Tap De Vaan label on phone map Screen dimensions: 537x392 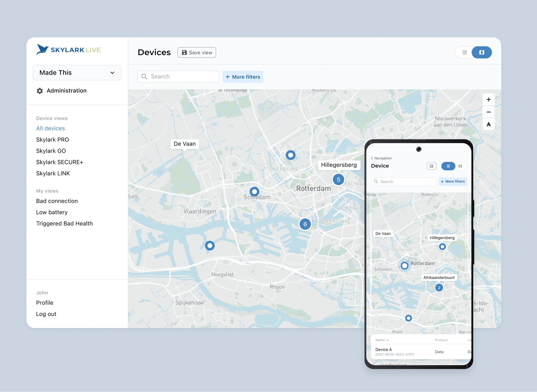tap(383, 233)
